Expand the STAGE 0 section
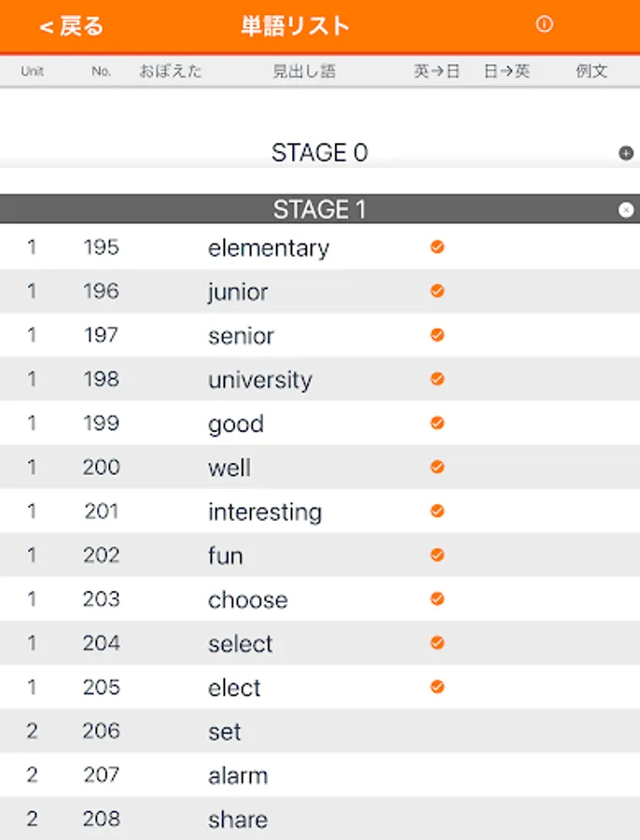 tap(626, 153)
